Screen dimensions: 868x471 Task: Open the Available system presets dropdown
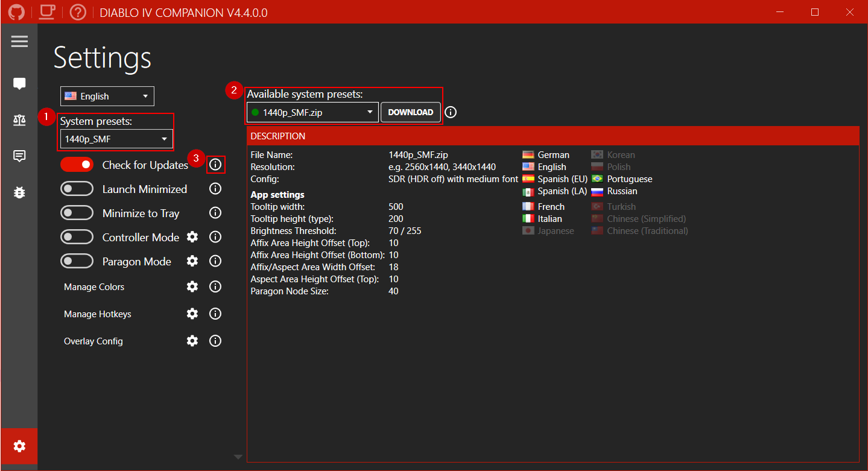click(x=312, y=112)
